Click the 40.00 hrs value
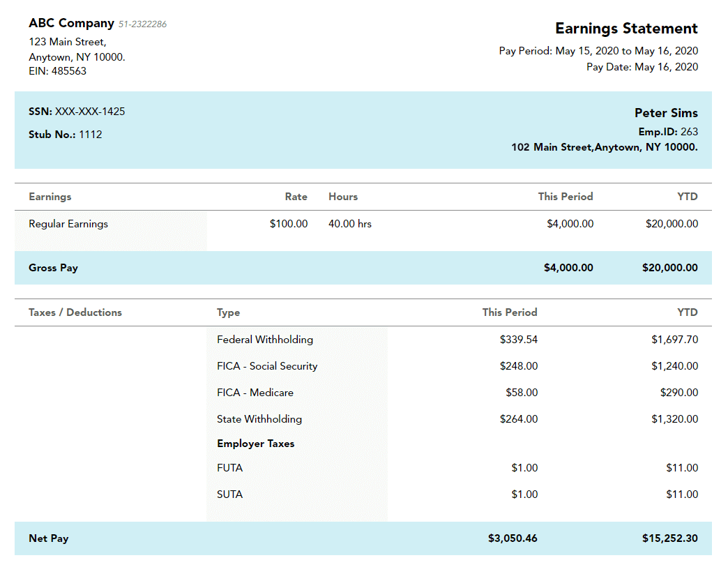This screenshot has height=574, width=728. pyautogui.click(x=350, y=224)
